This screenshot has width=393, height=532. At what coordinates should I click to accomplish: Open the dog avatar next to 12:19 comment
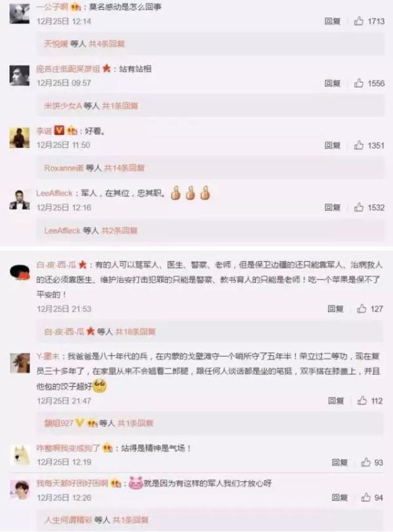click(20, 454)
